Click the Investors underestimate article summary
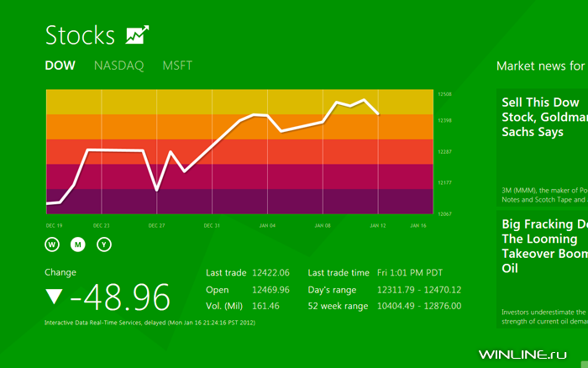The width and height of the screenshot is (588, 368). [x=544, y=317]
